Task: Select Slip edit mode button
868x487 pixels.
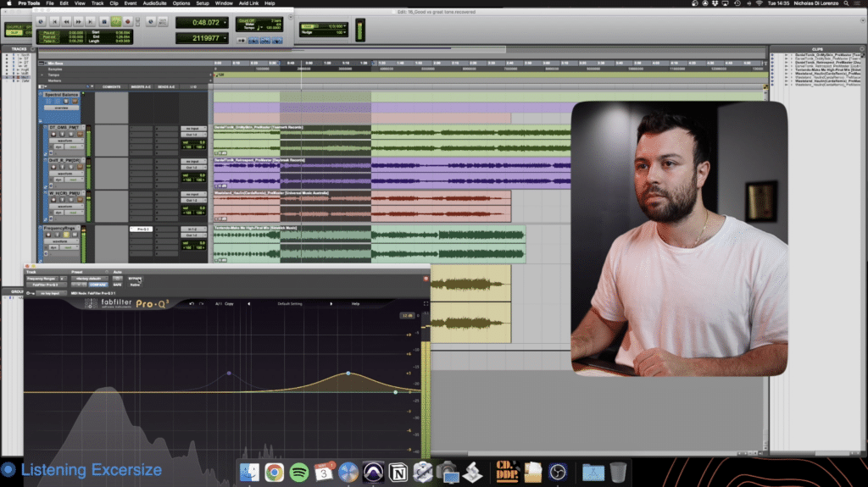Action: [15, 33]
